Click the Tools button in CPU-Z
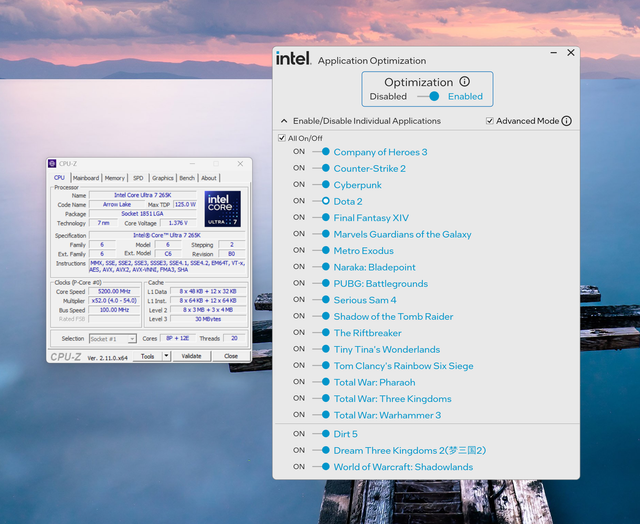 (x=147, y=356)
